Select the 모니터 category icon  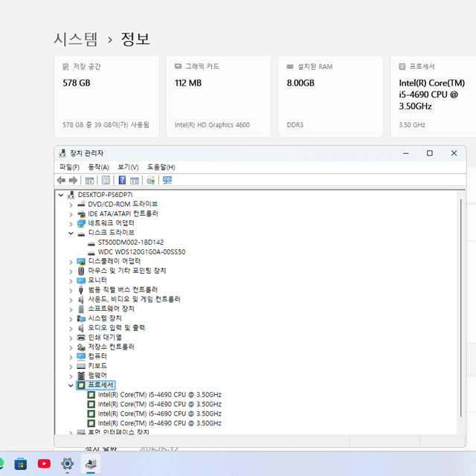pos(81,280)
